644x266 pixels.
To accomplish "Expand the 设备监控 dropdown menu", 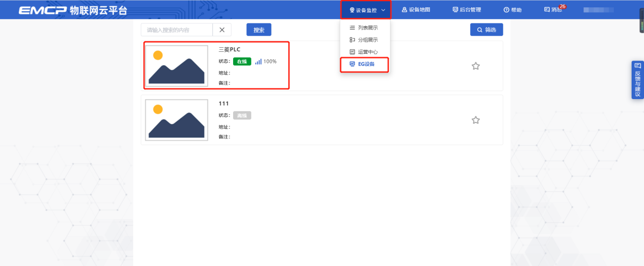I will click(366, 10).
